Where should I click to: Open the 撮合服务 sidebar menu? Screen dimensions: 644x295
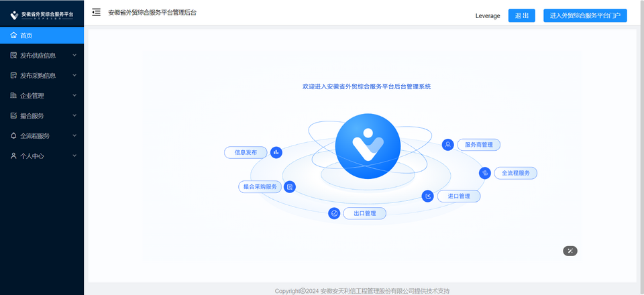42,116
